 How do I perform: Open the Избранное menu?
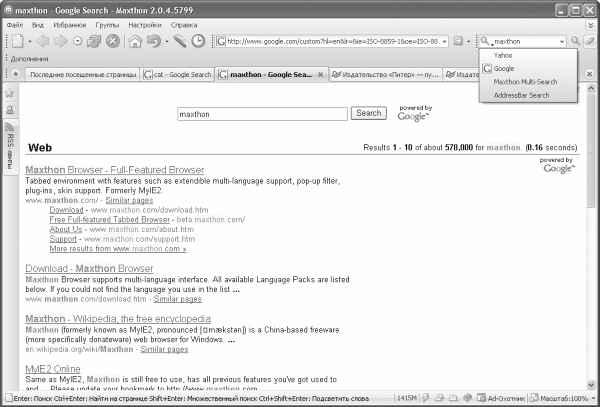[x=70, y=25]
